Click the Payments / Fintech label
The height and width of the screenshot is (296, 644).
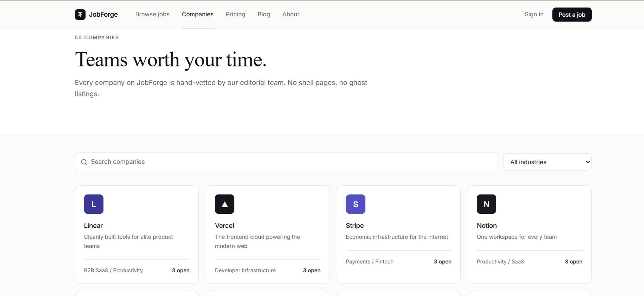tap(370, 262)
